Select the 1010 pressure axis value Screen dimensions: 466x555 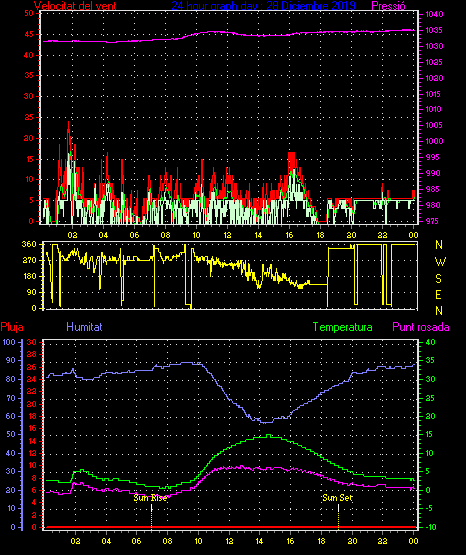[x=433, y=109]
